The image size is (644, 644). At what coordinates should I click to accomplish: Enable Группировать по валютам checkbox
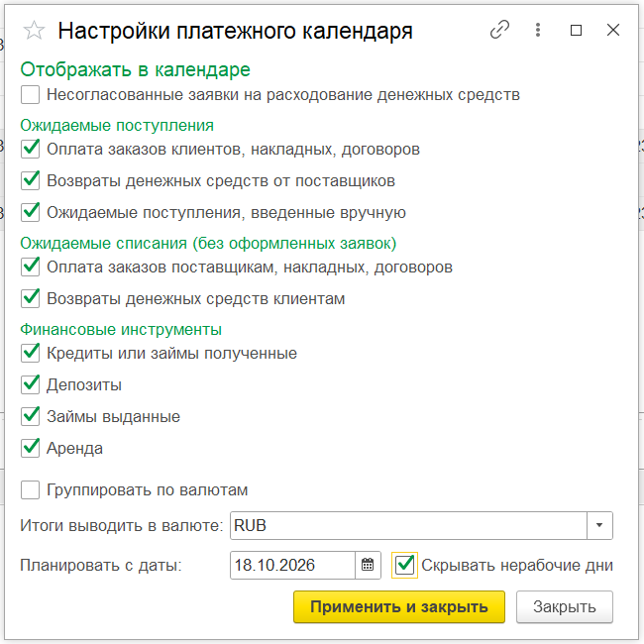(x=30, y=490)
